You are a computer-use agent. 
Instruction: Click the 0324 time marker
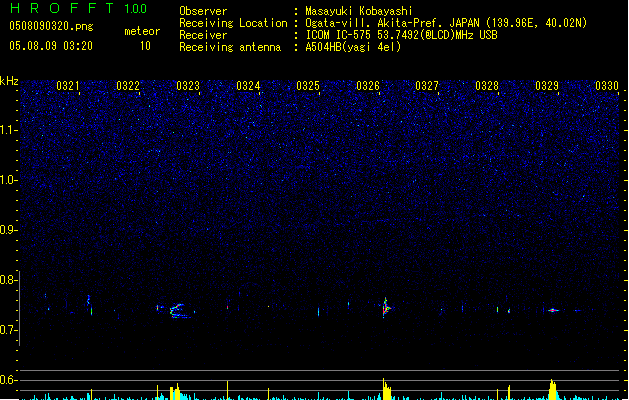(x=248, y=86)
